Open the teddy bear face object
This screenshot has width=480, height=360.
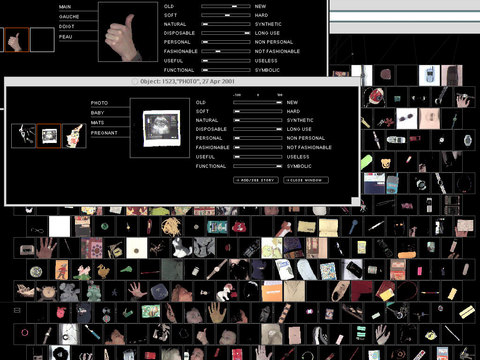tap(386, 163)
